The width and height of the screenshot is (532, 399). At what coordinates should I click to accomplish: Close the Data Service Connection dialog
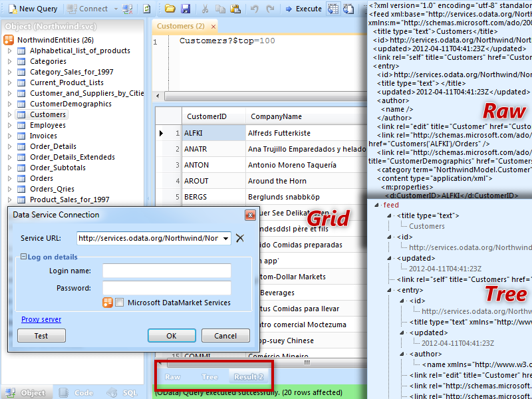pos(250,215)
